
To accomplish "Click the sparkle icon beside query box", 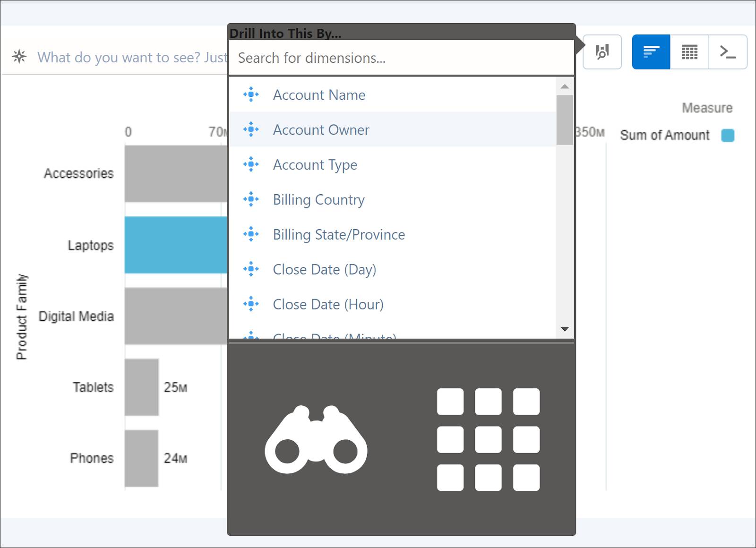I will pos(19,57).
